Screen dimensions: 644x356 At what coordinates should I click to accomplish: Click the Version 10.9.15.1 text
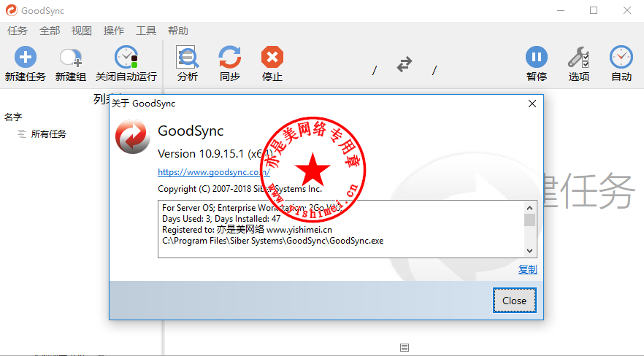pos(215,154)
